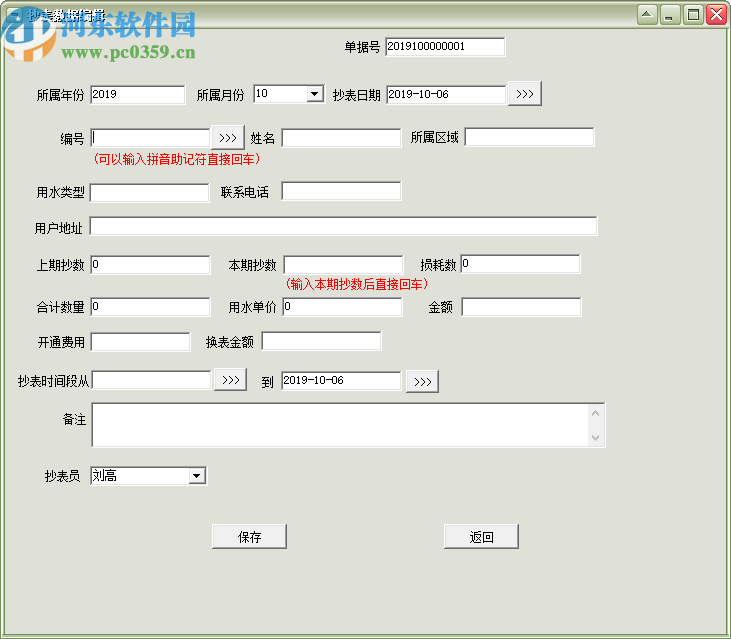Focus the 所属区域 input field
The height and width of the screenshot is (639, 731).
click(x=529, y=137)
